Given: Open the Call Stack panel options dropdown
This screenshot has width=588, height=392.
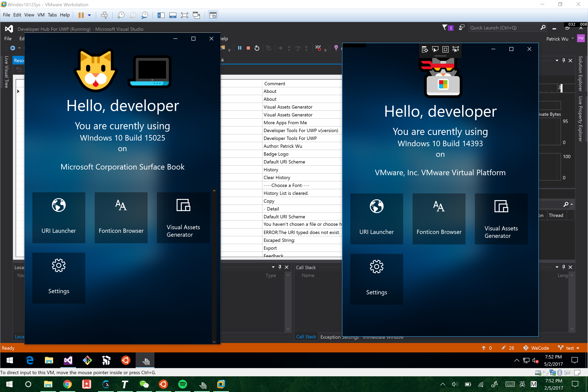Looking at the screenshot, I should click(557, 267).
